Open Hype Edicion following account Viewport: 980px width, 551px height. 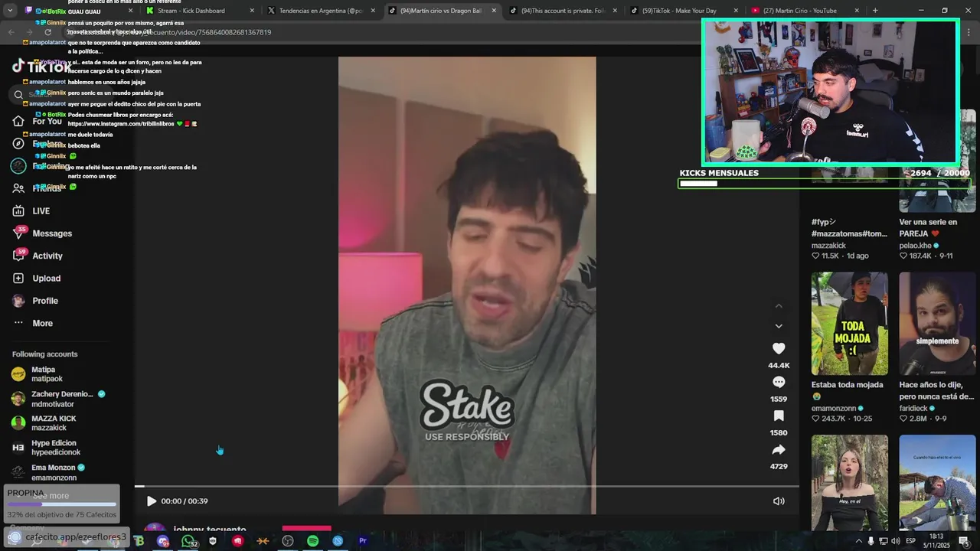[x=46, y=448]
